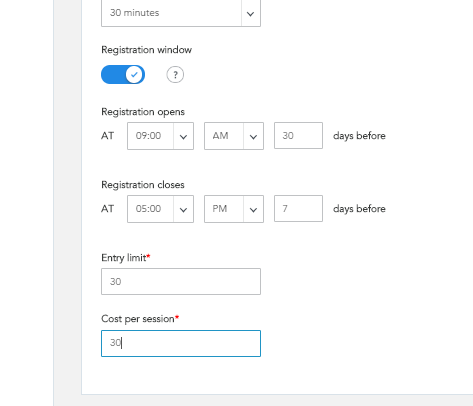
Task: Disable the Registration window toggle
Action: coord(123,74)
